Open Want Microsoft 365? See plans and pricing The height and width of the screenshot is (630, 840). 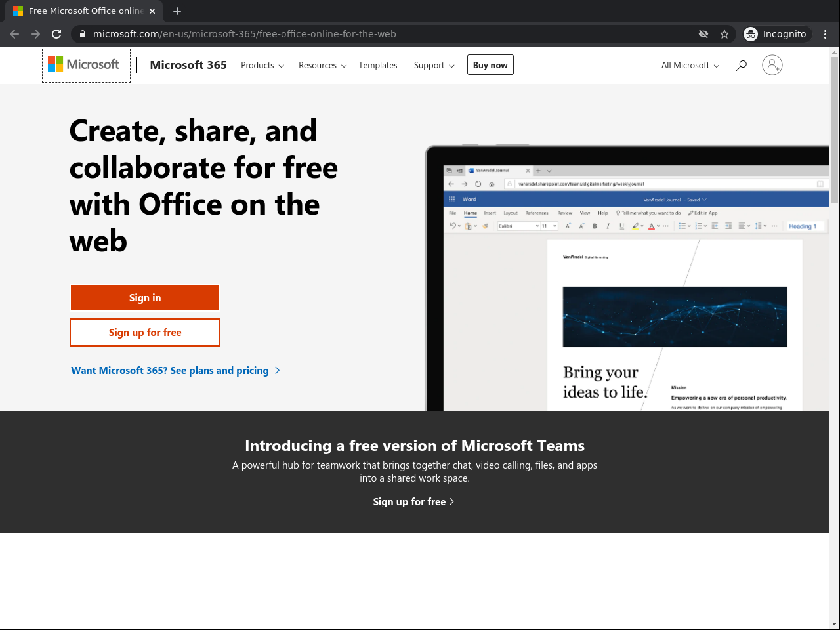coord(176,371)
